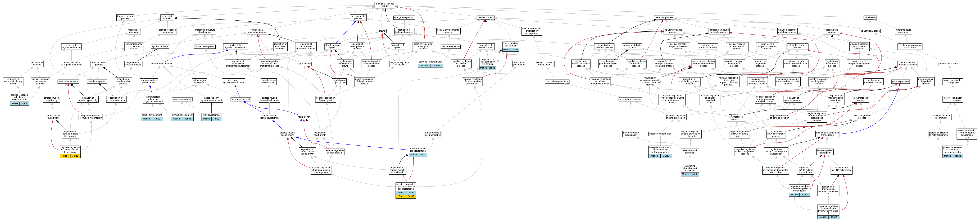Click the 'stem cell differentiation' node

point(430,63)
